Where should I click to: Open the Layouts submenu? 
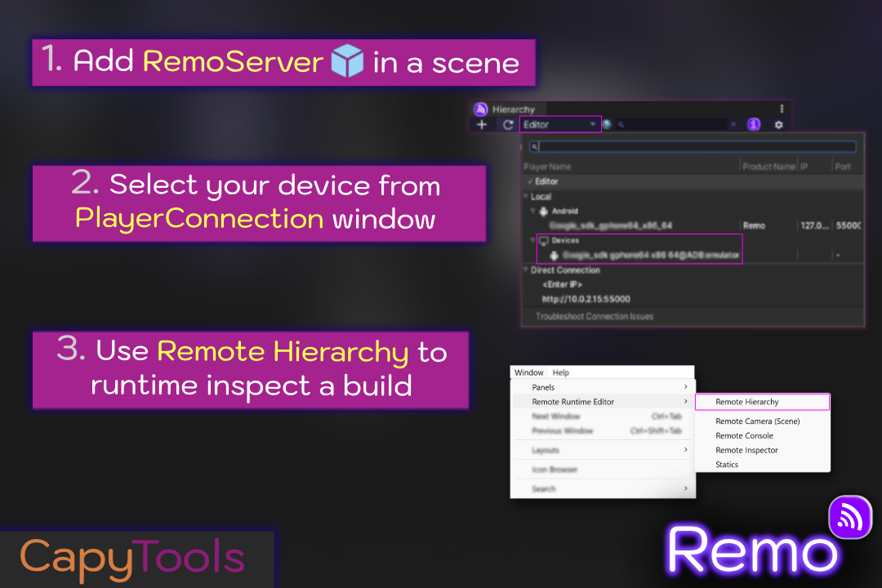pyautogui.click(x=603, y=450)
